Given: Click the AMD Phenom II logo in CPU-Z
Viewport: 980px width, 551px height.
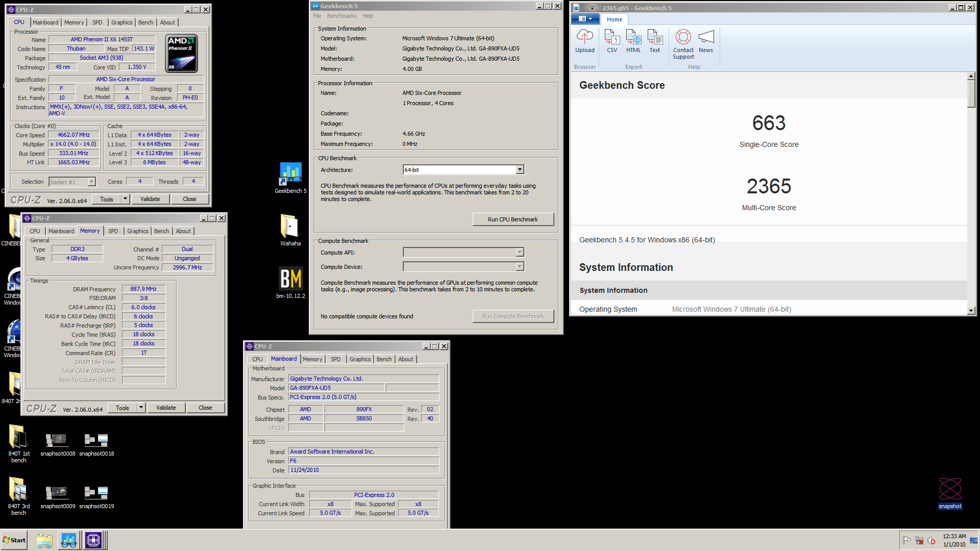Looking at the screenshot, I should click(182, 54).
